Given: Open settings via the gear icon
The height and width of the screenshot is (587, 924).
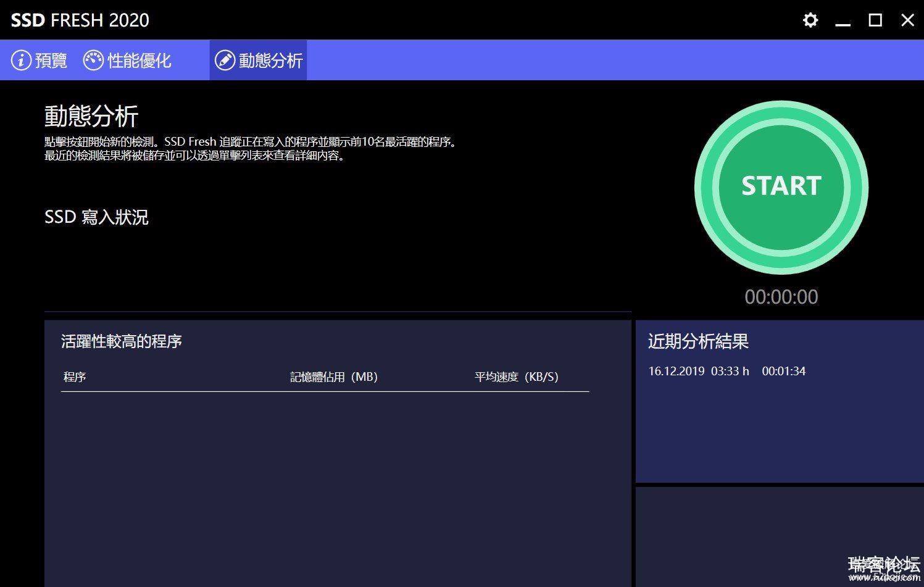Looking at the screenshot, I should coord(810,20).
